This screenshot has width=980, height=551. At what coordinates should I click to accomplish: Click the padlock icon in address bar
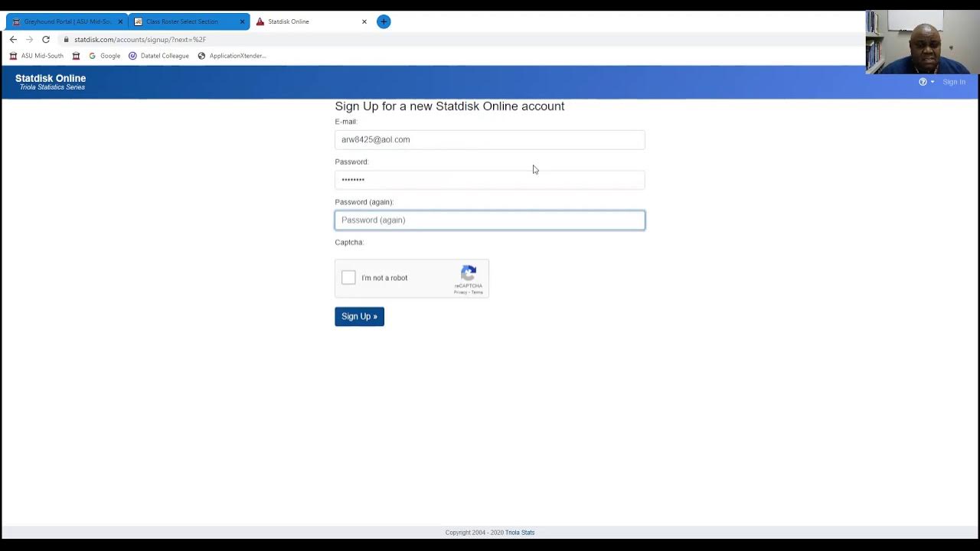67,39
